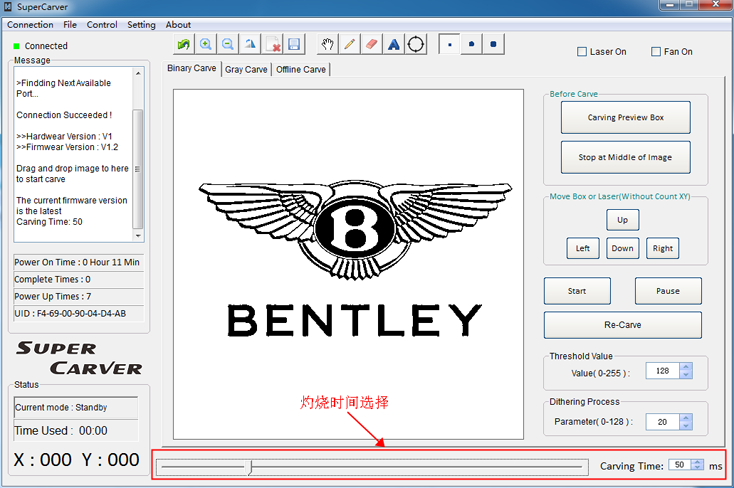Open the Connection menu
Viewport: 734px width, 488px height.
pos(30,25)
